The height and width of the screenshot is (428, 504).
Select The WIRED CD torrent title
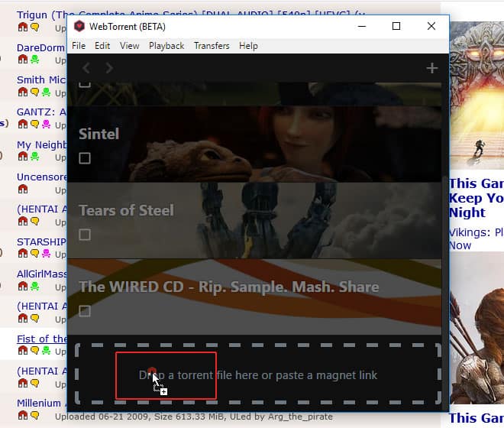pos(229,287)
